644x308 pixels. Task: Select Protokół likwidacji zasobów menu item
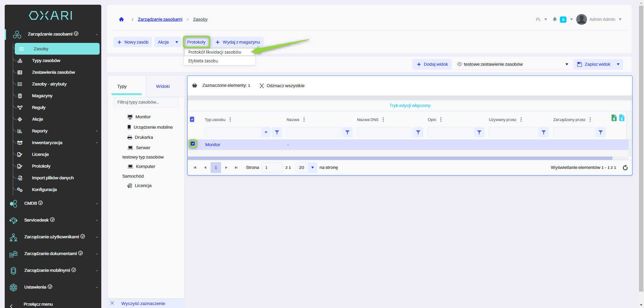215,52
